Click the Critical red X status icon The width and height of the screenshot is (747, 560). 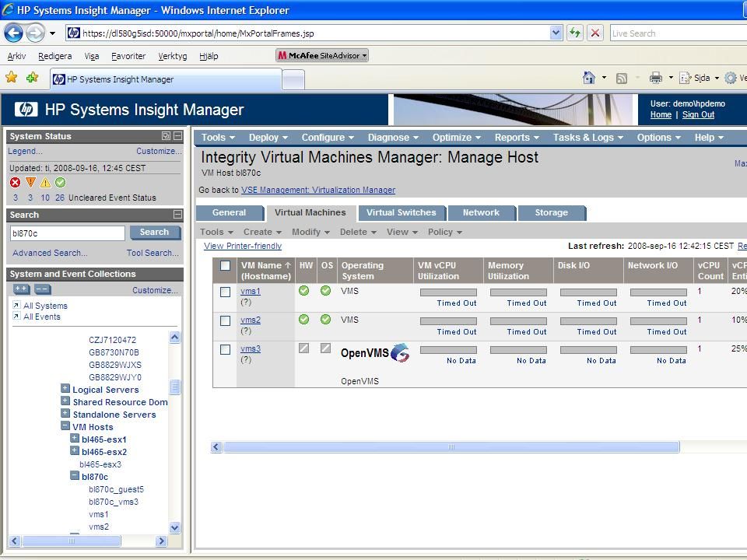[16, 182]
